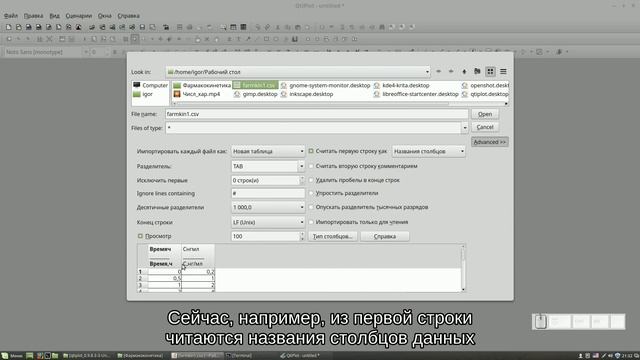This screenshot has height=360, width=640.
Task: Go back in the file dialog history
Action: [438, 71]
